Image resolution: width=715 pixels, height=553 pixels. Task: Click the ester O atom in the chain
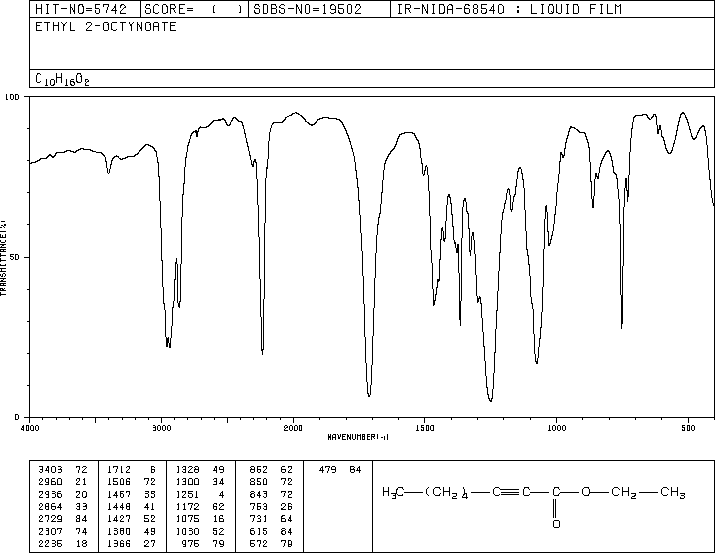[586, 492]
